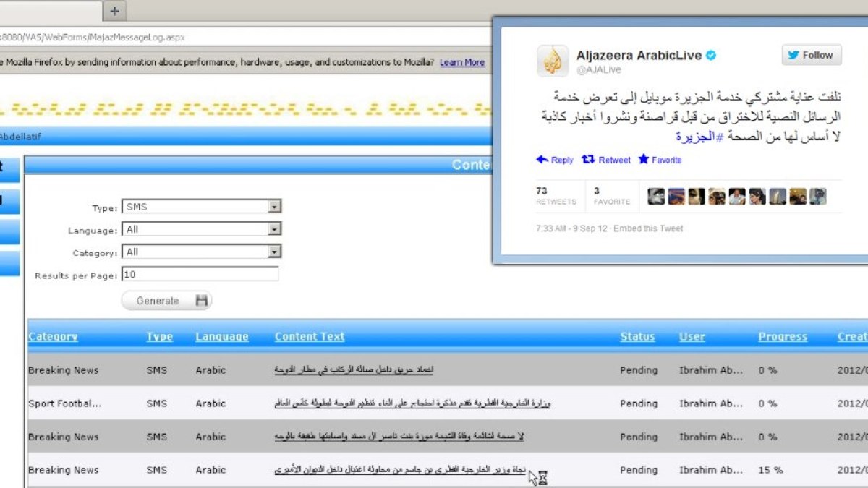868x488 pixels.
Task: Open content text of the 15 % progress row
Action: [x=400, y=470]
